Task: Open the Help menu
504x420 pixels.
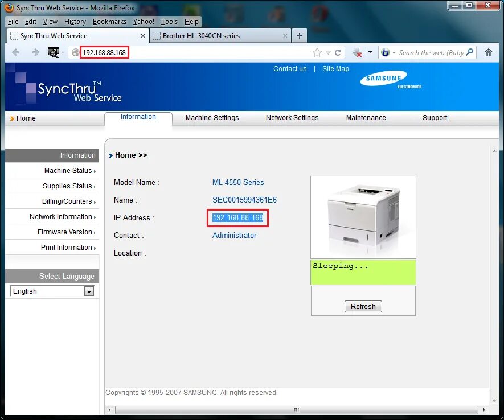Action: coord(191,22)
